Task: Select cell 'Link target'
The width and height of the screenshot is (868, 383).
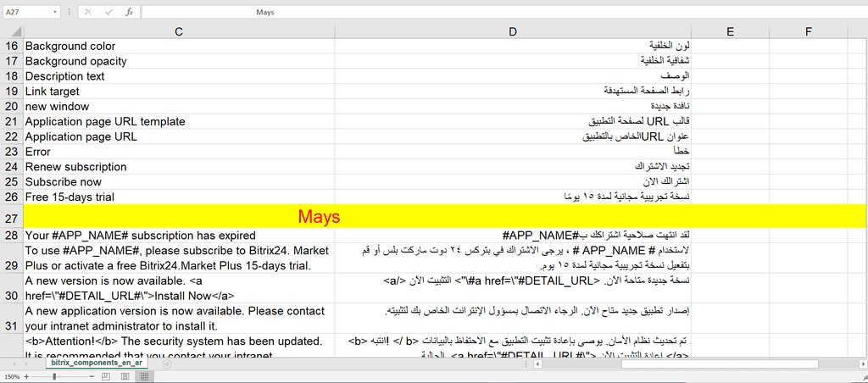Action: (179, 92)
